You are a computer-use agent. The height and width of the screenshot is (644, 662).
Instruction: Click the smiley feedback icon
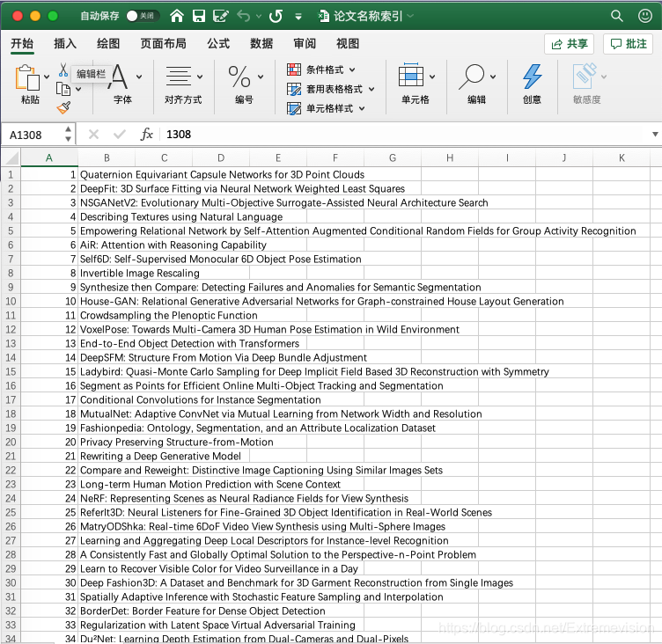[x=644, y=16]
